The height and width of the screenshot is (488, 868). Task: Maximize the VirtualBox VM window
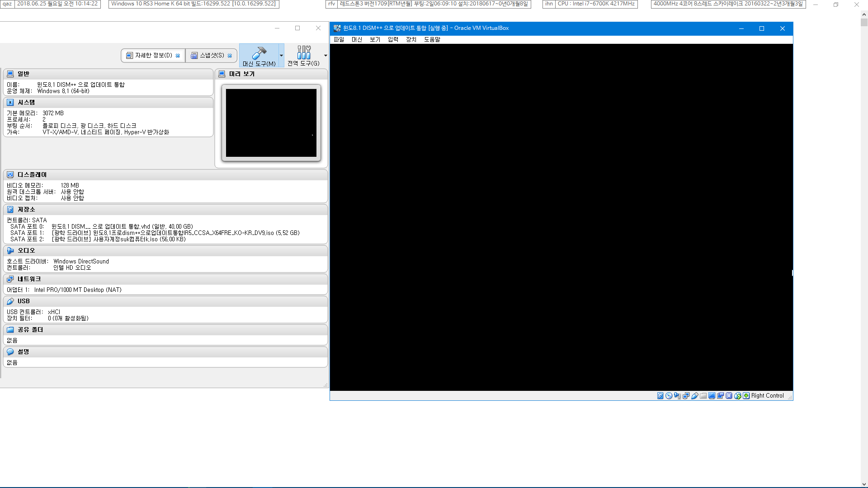click(762, 28)
